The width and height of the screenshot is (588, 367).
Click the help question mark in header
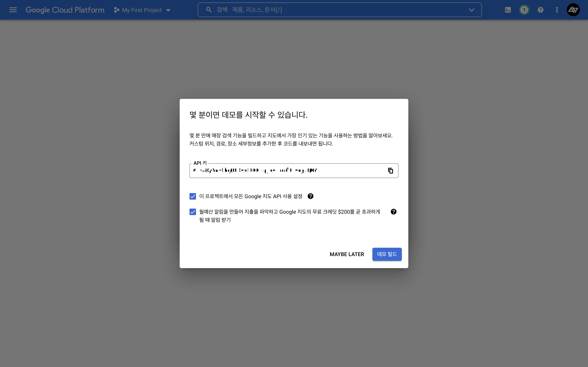click(x=541, y=10)
